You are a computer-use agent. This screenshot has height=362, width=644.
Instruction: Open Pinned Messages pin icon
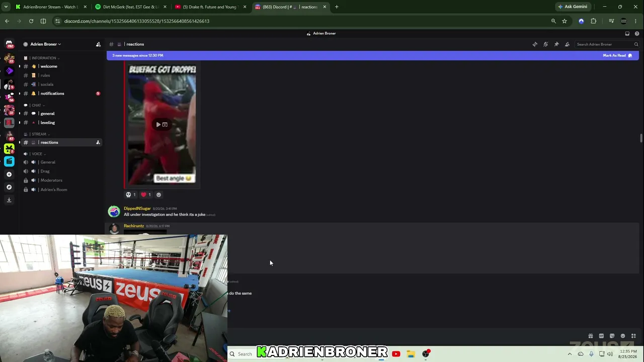tap(556, 44)
